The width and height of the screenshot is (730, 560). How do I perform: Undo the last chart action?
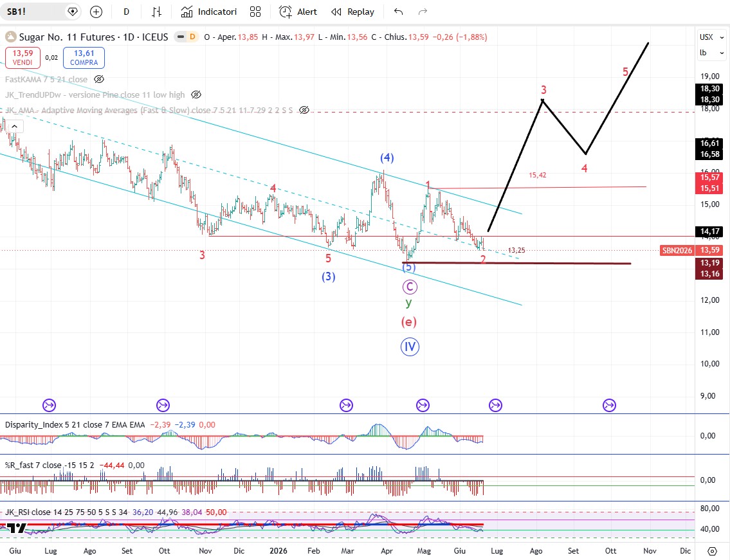click(398, 12)
